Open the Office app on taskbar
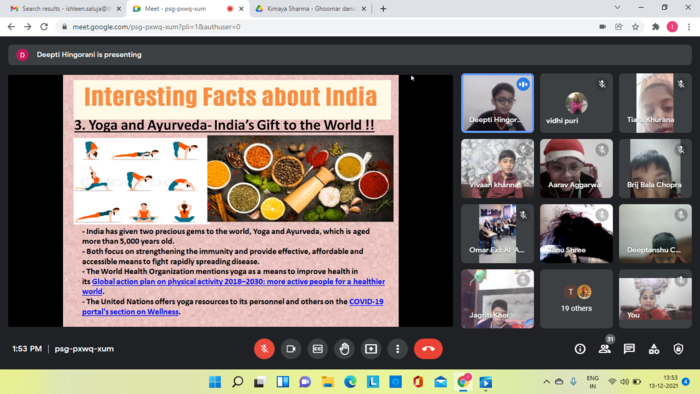This screenshot has height=394, width=700. click(418, 382)
